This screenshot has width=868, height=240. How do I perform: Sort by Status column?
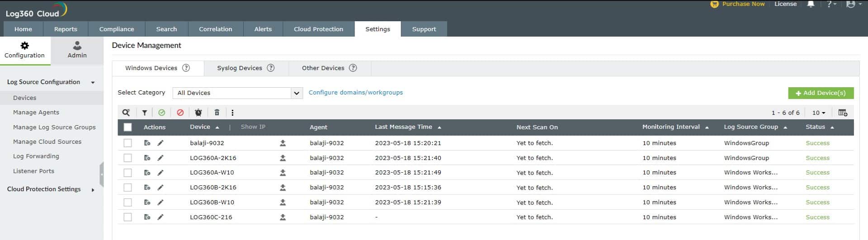pos(820,127)
